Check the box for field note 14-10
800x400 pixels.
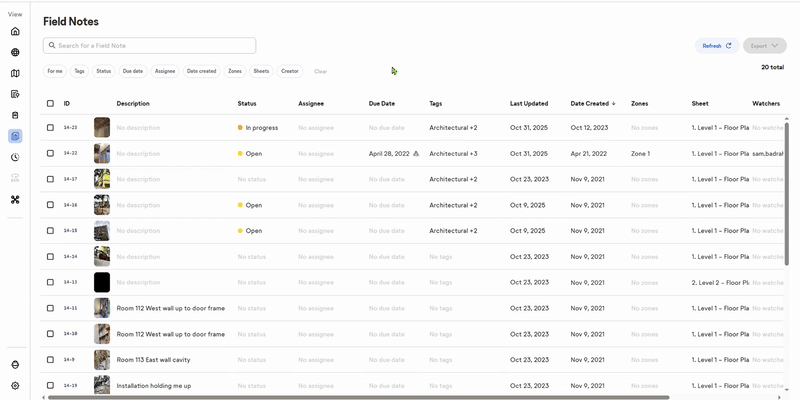click(x=50, y=334)
